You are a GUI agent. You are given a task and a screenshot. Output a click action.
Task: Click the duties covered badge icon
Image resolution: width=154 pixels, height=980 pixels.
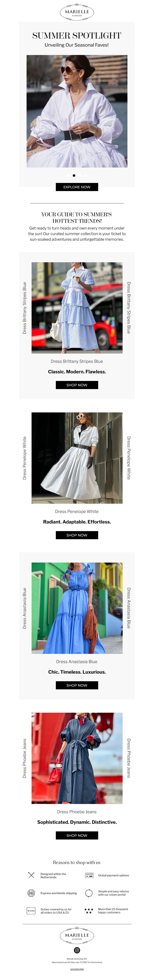click(x=32, y=911)
